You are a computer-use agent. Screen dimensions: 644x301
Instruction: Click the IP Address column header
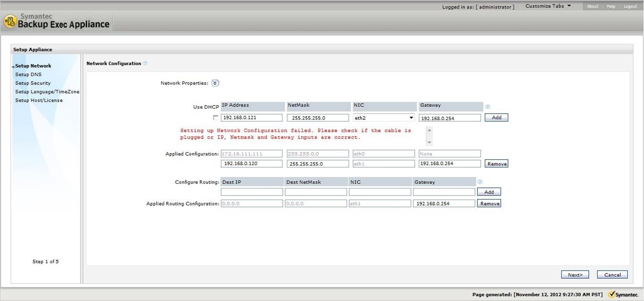point(253,106)
